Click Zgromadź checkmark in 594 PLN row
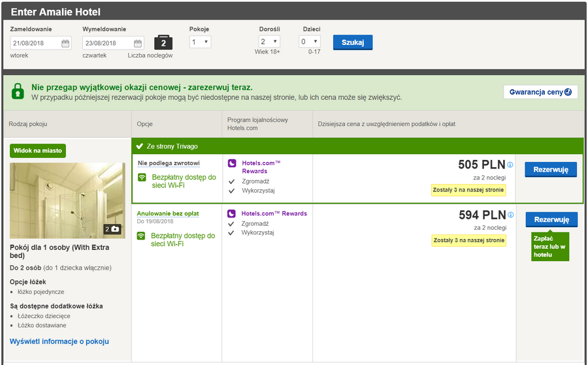 click(x=231, y=224)
